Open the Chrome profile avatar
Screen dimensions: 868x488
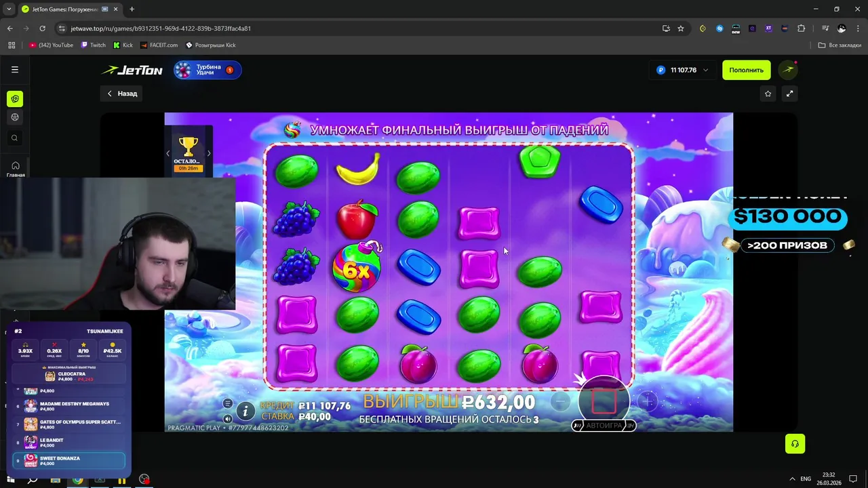[x=842, y=28]
